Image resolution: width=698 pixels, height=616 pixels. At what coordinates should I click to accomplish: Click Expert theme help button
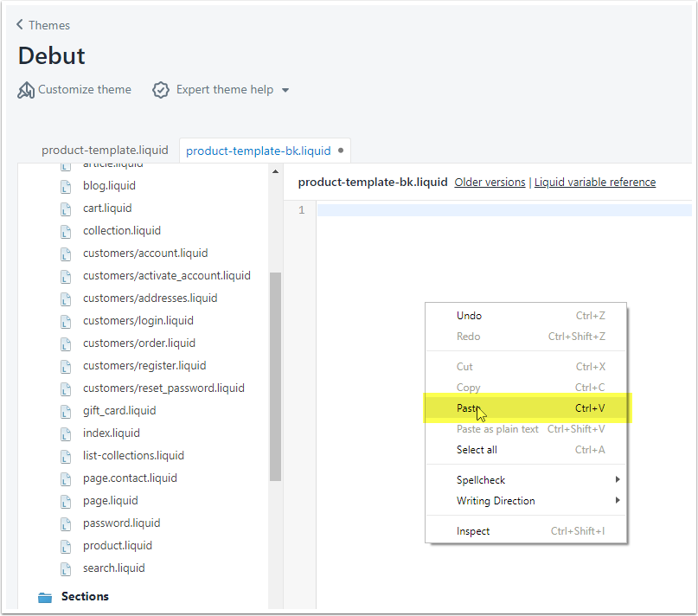point(221,90)
